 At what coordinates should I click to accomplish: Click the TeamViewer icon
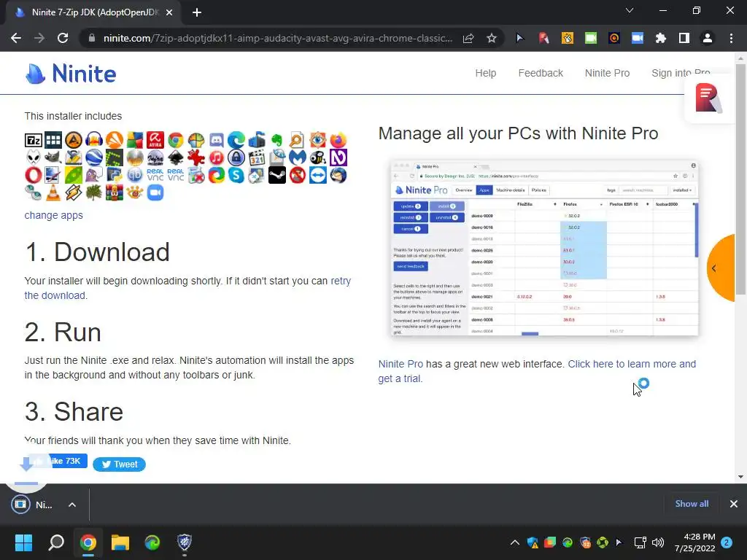(318, 175)
